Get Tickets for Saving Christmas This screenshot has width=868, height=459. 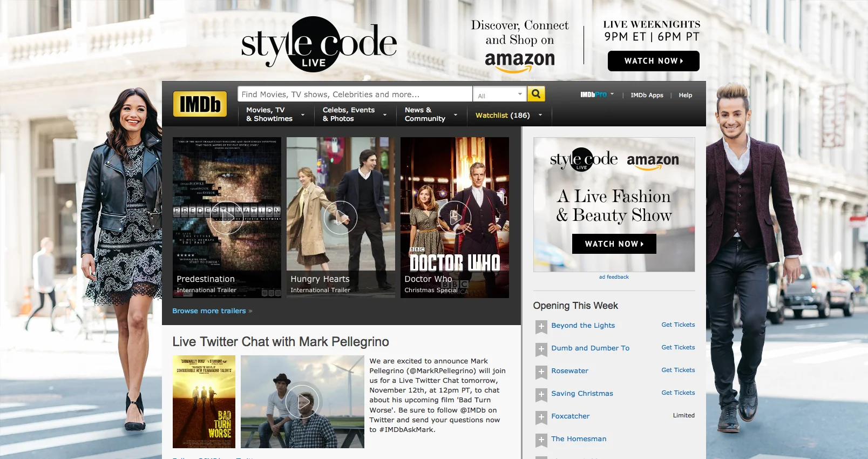(x=678, y=393)
